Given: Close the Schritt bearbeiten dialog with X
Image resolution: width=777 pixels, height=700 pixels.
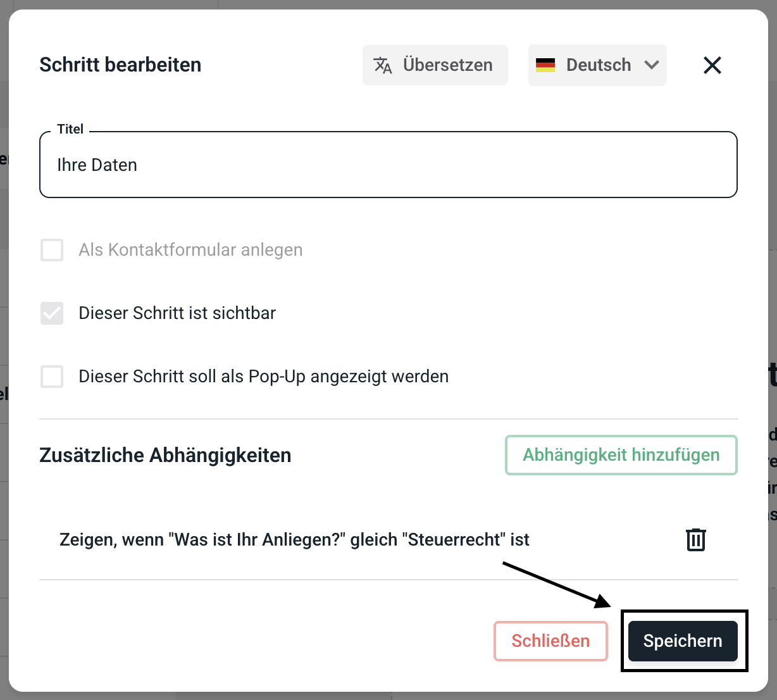Looking at the screenshot, I should click(x=712, y=65).
